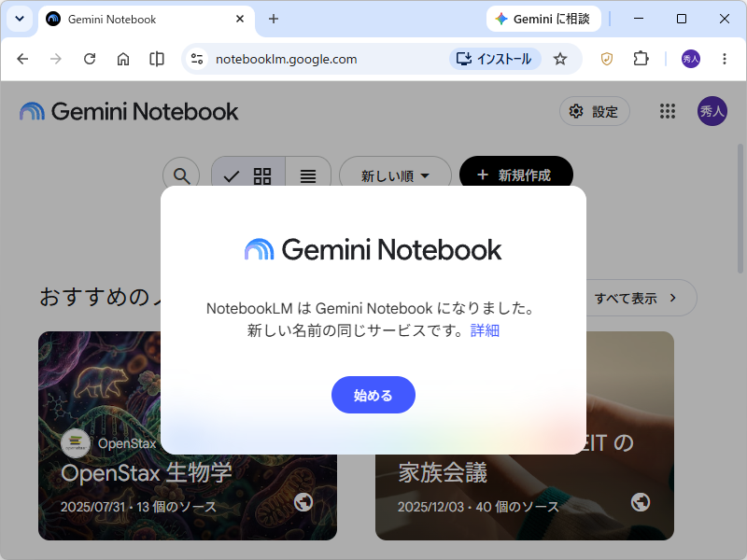The image size is (747, 560).
Task: Click the Gemini に相談 button
Action: [543, 19]
